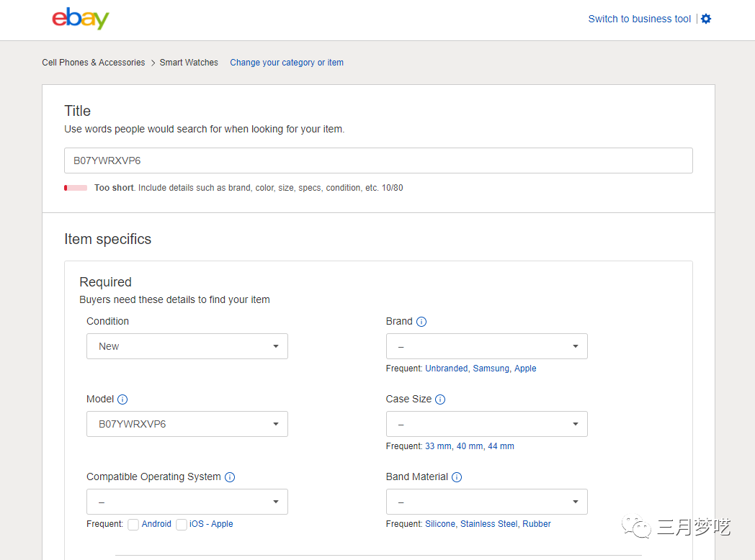This screenshot has width=755, height=560.
Task: Expand the Brand dropdown
Action: click(487, 346)
